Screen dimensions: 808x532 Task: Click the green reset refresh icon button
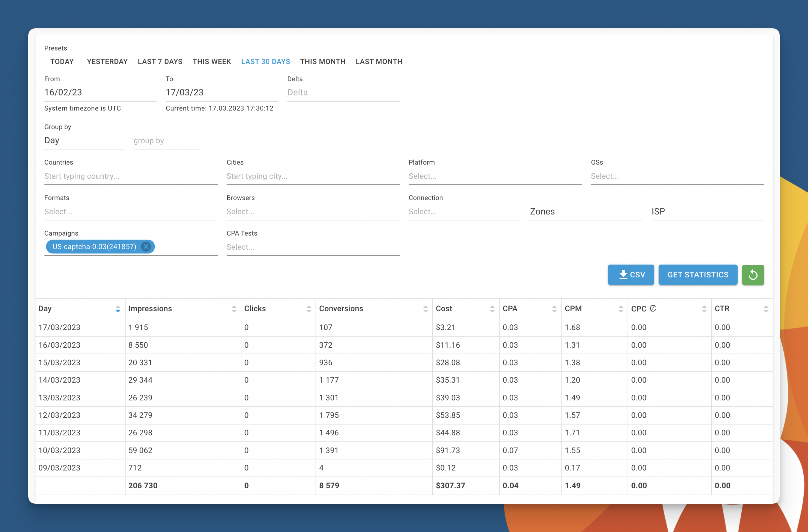753,275
